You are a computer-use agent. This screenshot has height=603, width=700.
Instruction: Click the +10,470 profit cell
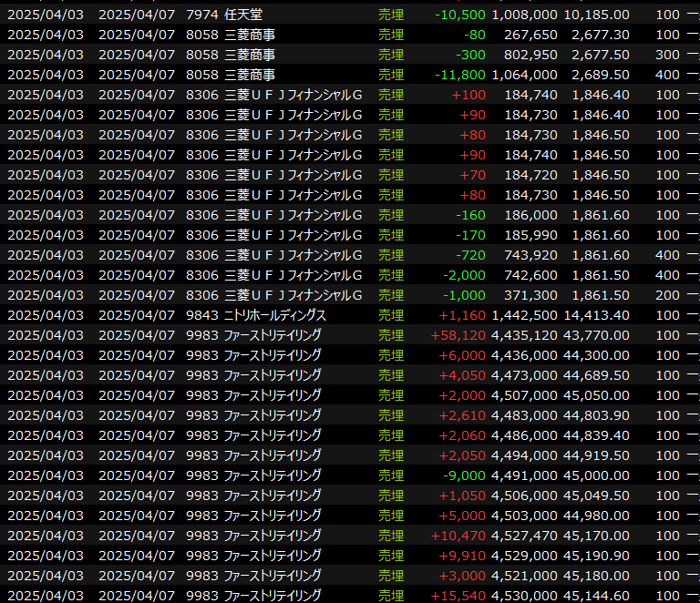tap(458, 536)
